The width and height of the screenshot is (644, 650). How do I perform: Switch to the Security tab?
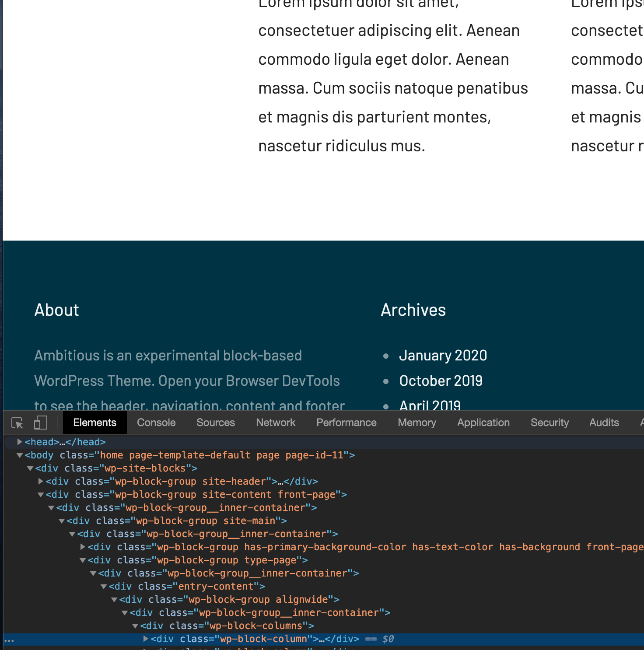(x=549, y=423)
